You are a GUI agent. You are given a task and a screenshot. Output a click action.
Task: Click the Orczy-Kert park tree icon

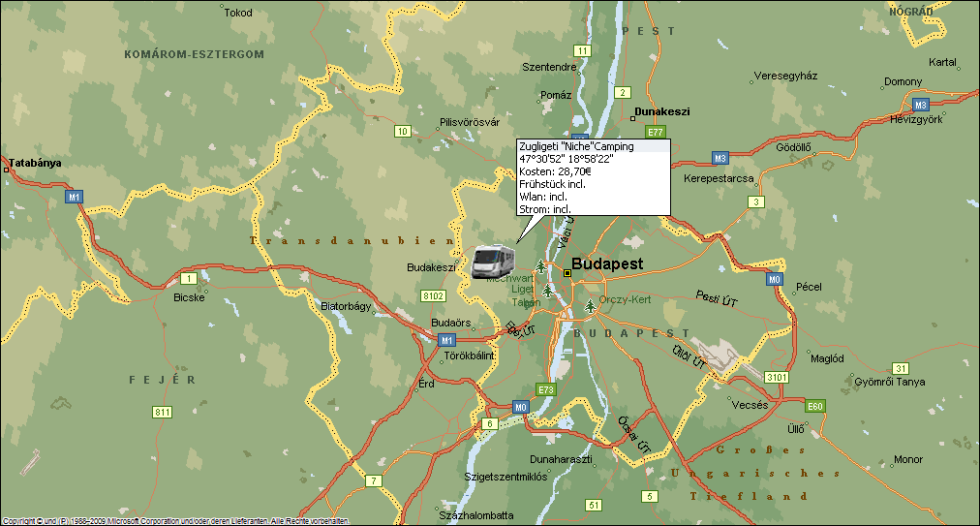[x=590, y=306]
